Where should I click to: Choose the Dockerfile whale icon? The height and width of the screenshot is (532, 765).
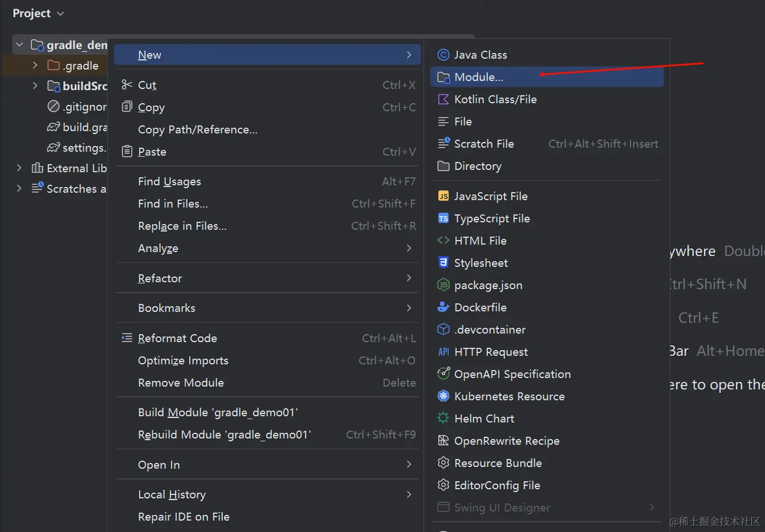pyautogui.click(x=443, y=307)
